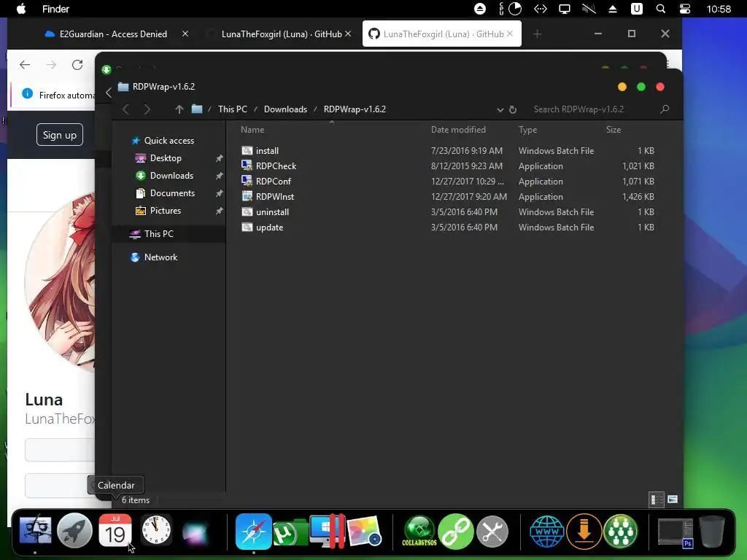Open Desktop in the sidebar
The image size is (747, 560).
(x=166, y=158)
